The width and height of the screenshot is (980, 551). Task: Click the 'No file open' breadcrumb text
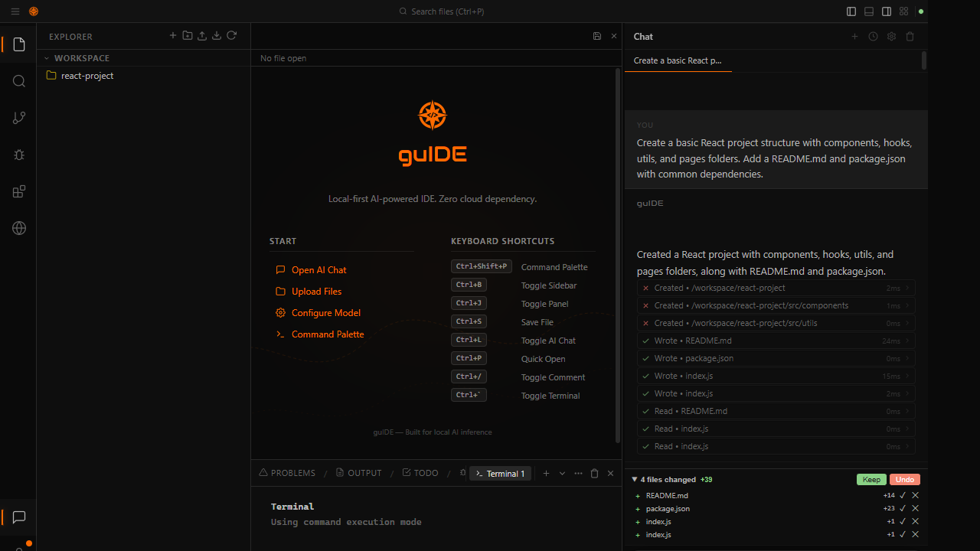[283, 58]
